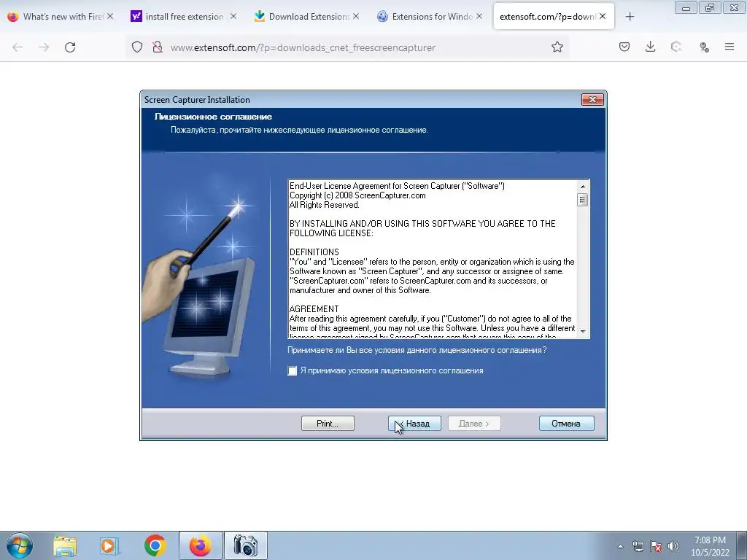This screenshot has height=560, width=747.
Task: Show hidden system tray icons
Action: coord(620,546)
